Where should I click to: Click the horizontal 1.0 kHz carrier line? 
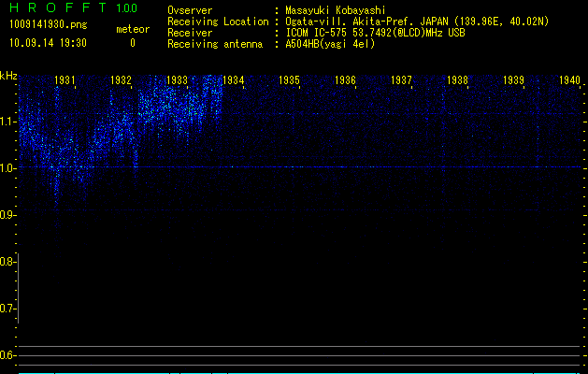tap(300, 167)
